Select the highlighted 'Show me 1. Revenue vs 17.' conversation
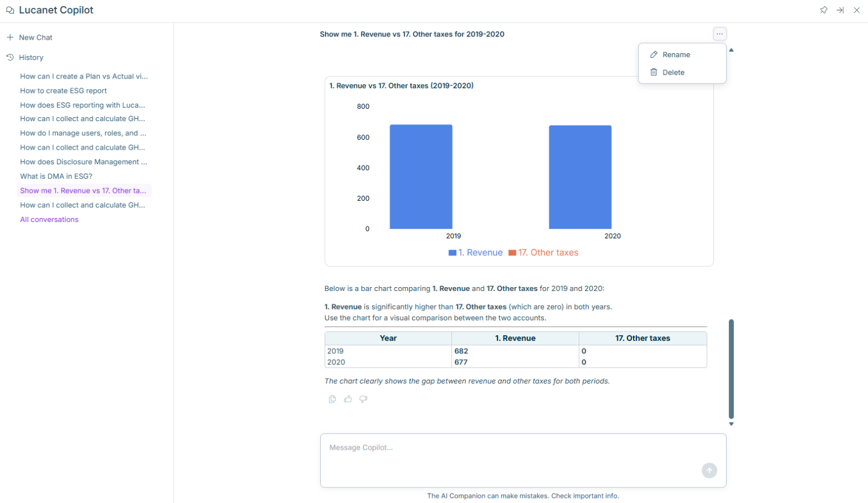868x503 pixels. coord(84,191)
